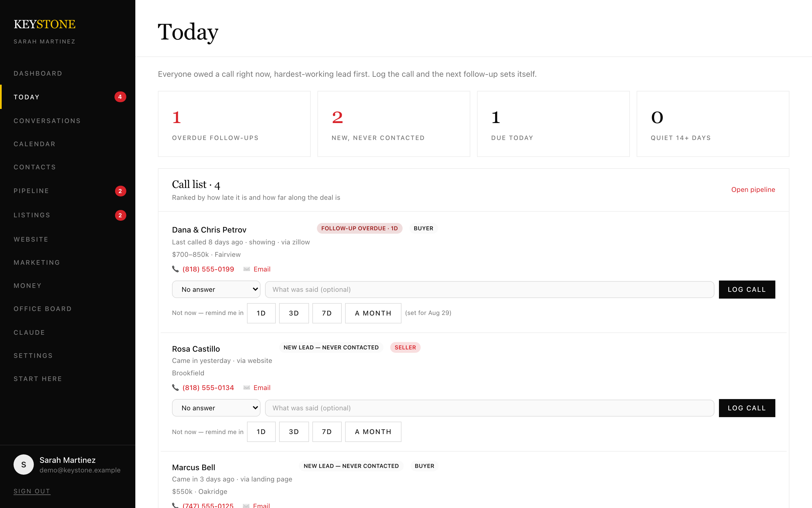
Task: Click the Email link for Dana & Chris Petrov
Action: [262, 269]
